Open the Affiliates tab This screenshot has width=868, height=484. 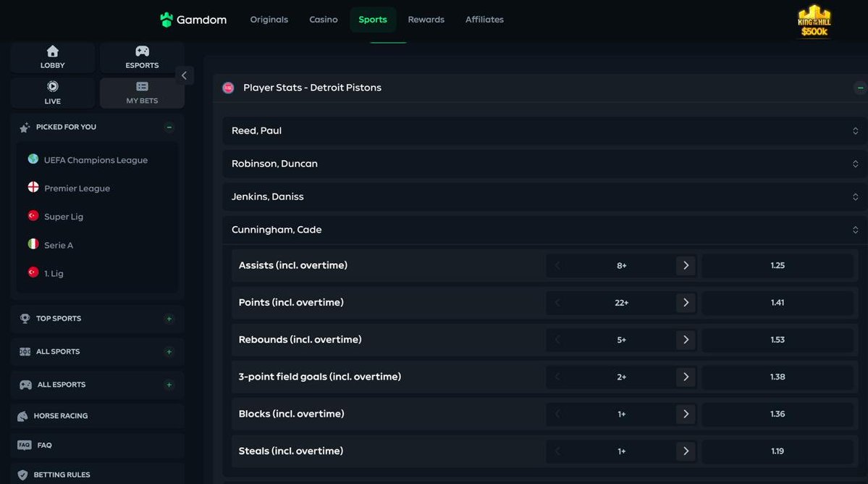coord(484,20)
